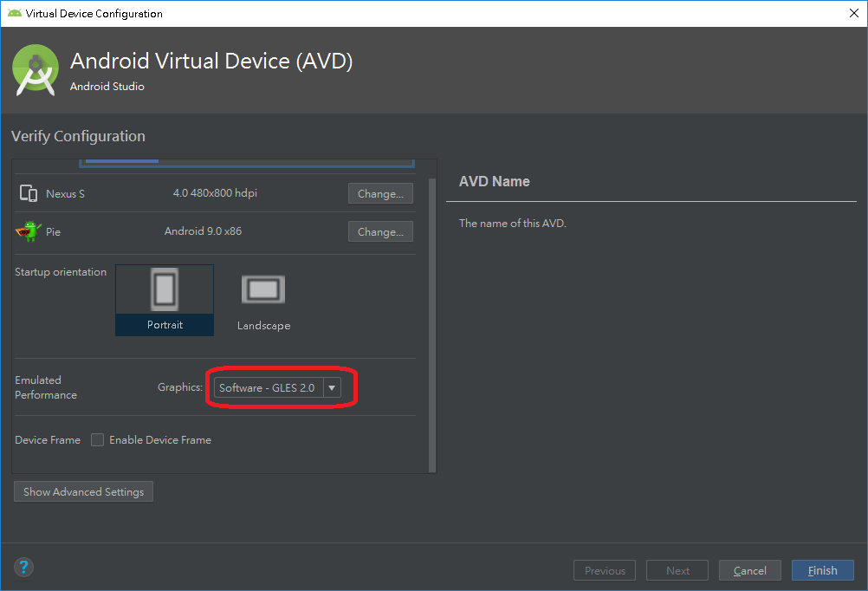Click the 'Startup orientation' label
868x591 pixels.
[61, 272]
